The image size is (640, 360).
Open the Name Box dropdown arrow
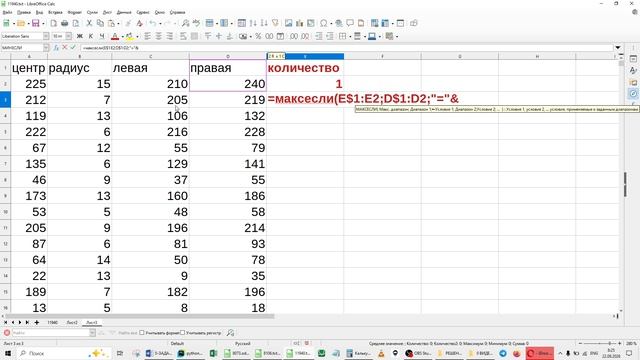[46, 48]
